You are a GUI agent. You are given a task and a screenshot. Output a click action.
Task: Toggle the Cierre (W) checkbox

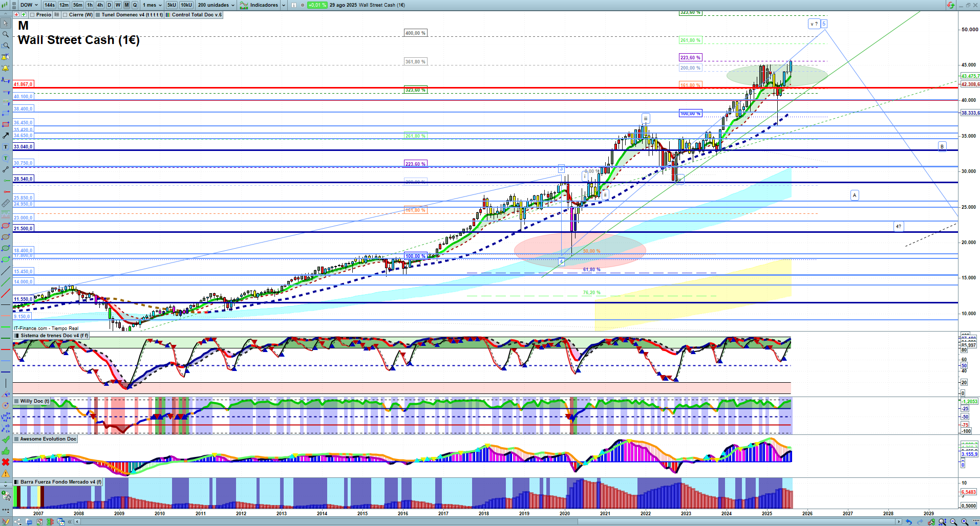(65, 15)
